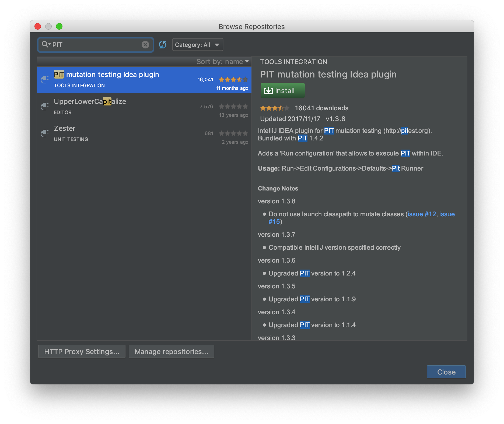
Task: Open HTTP Proxy Settings
Action: (x=82, y=351)
